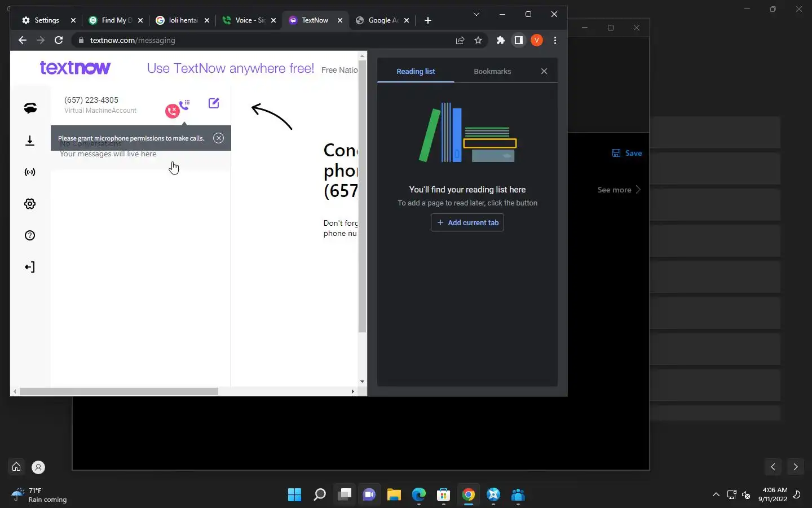Toggle the Chrome side panel icon
Image resolution: width=812 pixels, height=508 pixels.
(x=518, y=40)
